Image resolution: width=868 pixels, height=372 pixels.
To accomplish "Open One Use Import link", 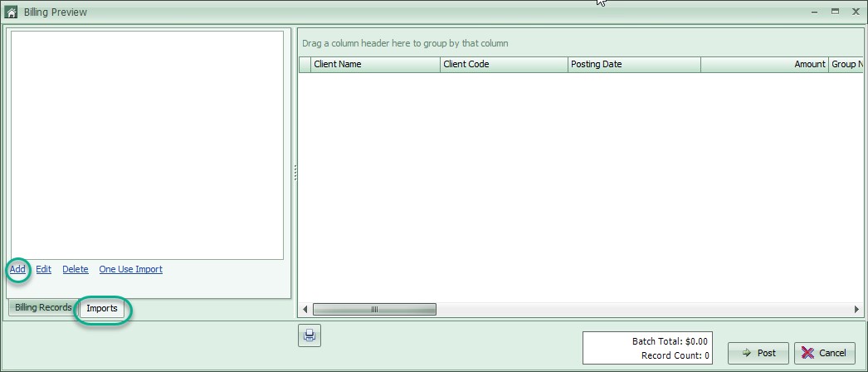I will pyautogui.click(x=130, y=269).
